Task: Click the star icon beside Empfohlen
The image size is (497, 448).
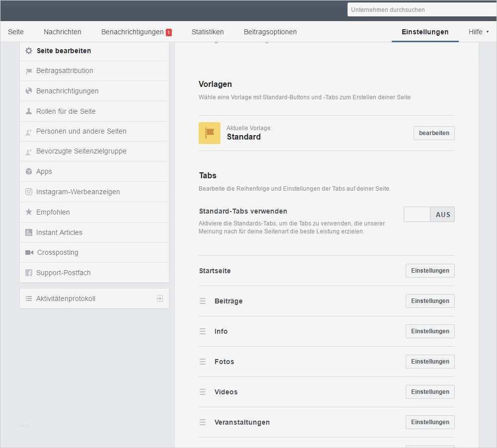Action: pos(29,212)
